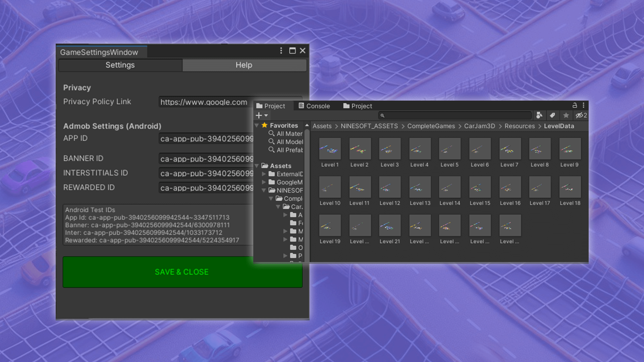This screenshot has height=362, width=644.
Task: Click the search by type filter icon
Action: (539, 115)
